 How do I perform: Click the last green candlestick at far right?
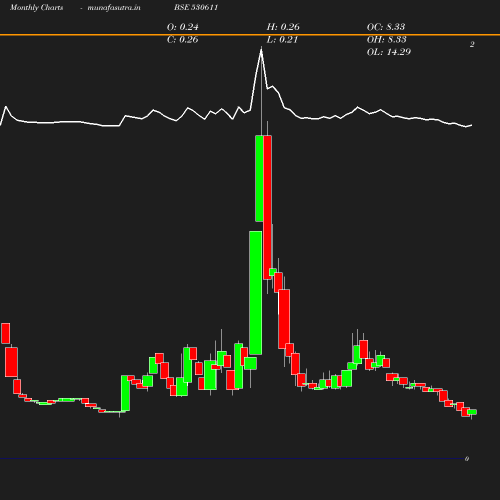tap(472, 412)
